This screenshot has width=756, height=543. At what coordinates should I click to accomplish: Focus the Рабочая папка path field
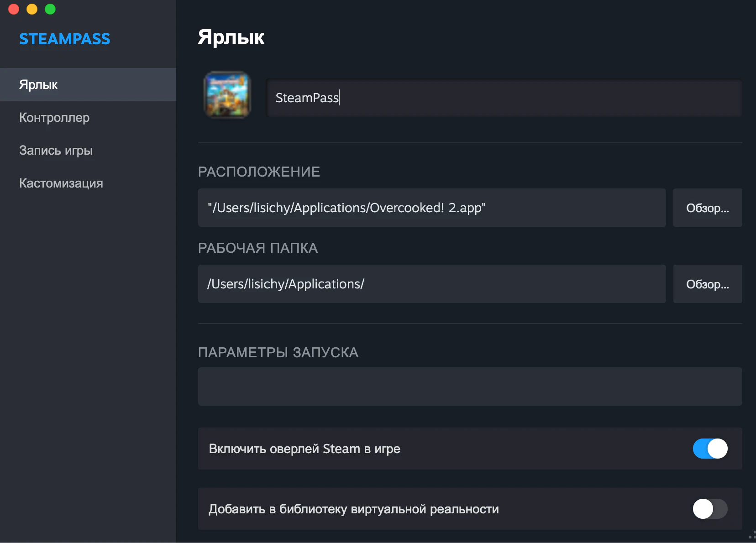pyautogui.click(x=432, y=284)
